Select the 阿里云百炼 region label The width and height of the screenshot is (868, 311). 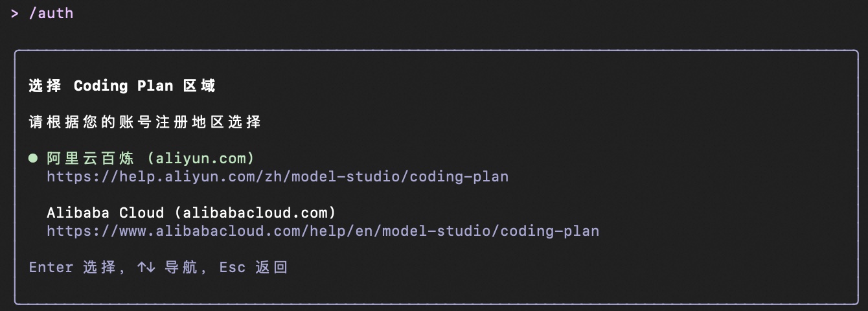90,159
